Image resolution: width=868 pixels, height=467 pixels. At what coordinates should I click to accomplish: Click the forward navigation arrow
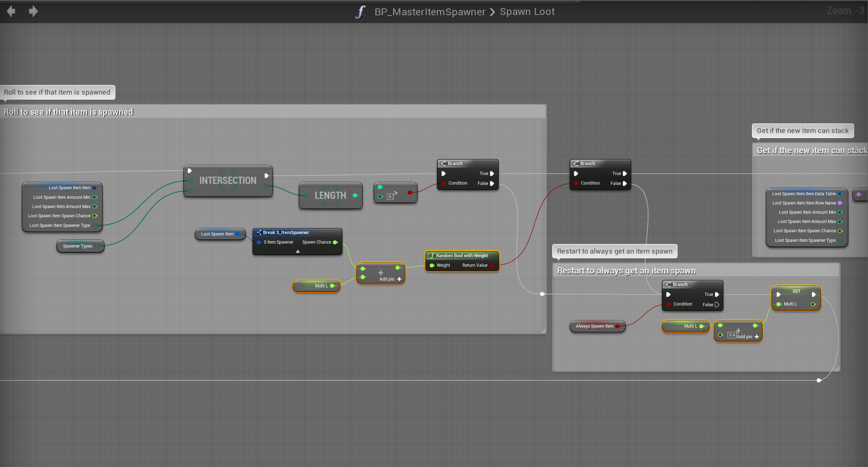pyautogui.click(x=33, y=11)
